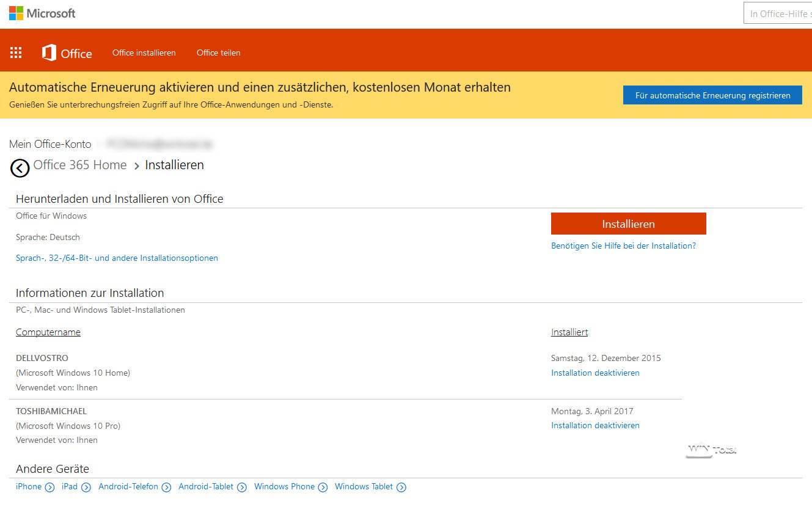This screenshot has height=507, width=812.
Task: Click the arrow icon next to Android-Telefon
Action: point(166,487)
